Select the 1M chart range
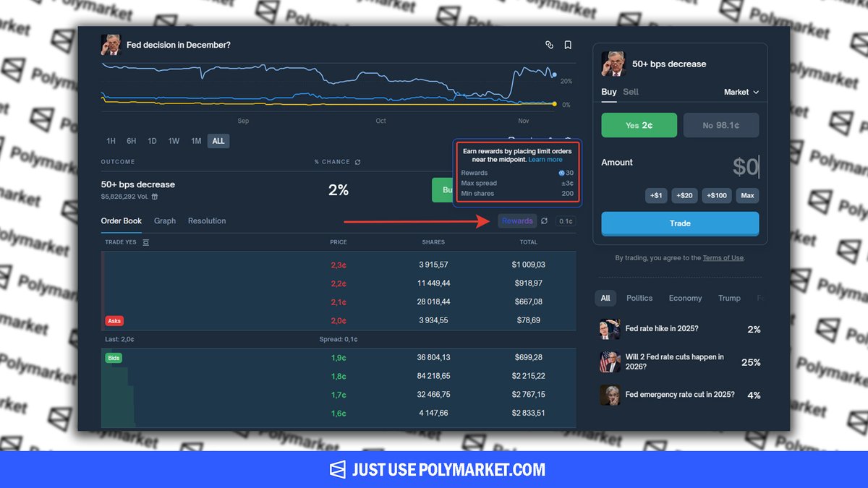This screenshot has height=488, width=868. pyautogui.click(x=196, y=141)
